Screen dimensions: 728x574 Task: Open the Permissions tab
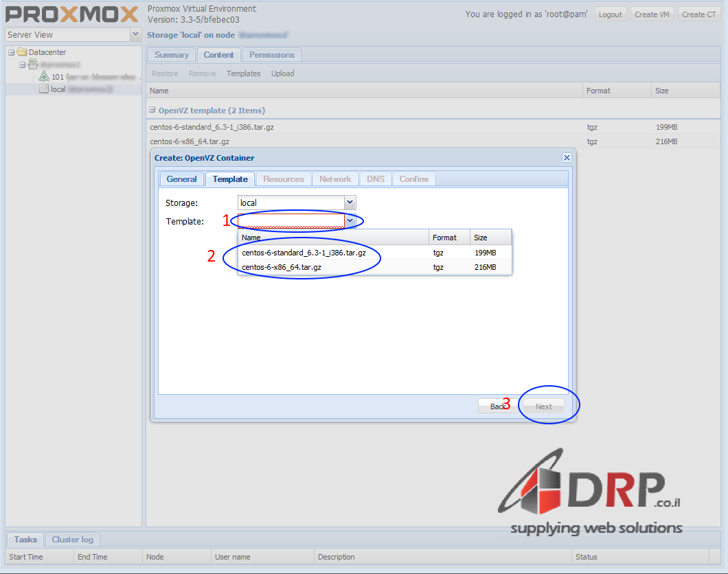(271, 55)
